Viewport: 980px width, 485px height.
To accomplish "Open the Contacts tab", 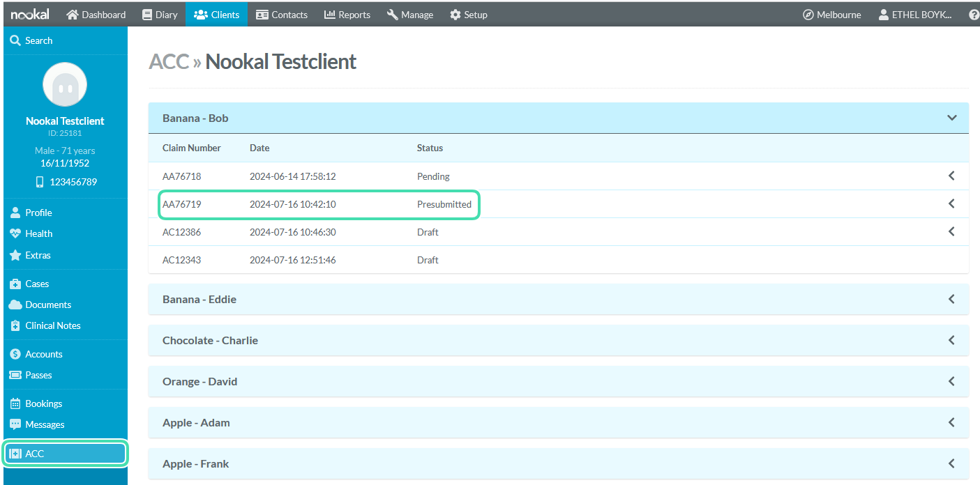I will click(x=282, y=14).
